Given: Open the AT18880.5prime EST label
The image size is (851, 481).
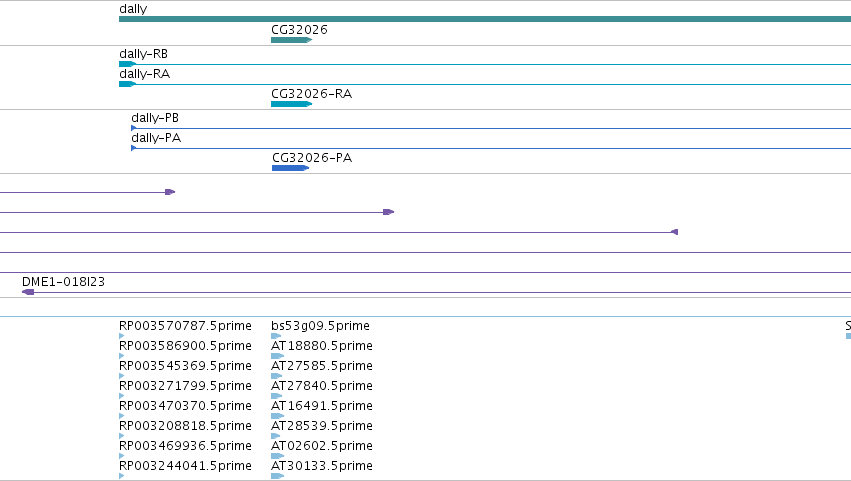Looking at the screenshot, I should pos(322,346).
